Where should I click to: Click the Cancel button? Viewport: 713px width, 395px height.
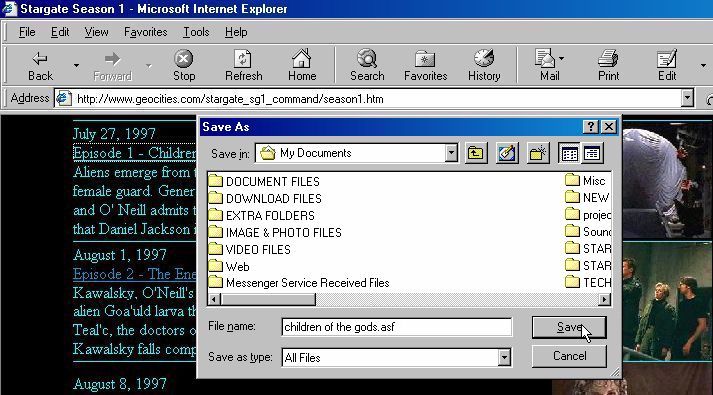[569, 356]
